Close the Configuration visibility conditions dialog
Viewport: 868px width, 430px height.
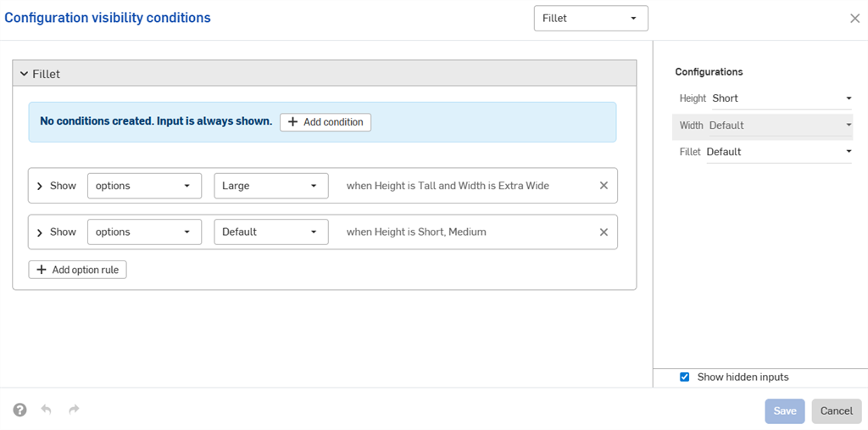click(854, 19)
